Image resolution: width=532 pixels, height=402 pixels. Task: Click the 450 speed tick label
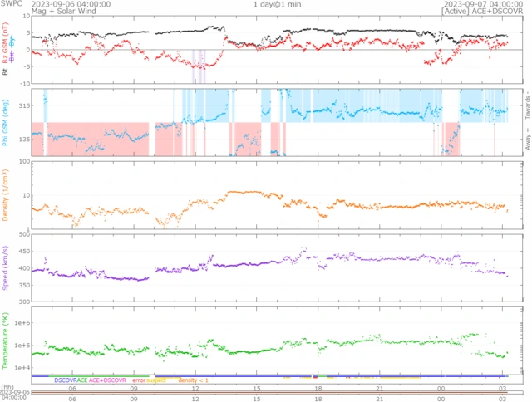point(24,252)
